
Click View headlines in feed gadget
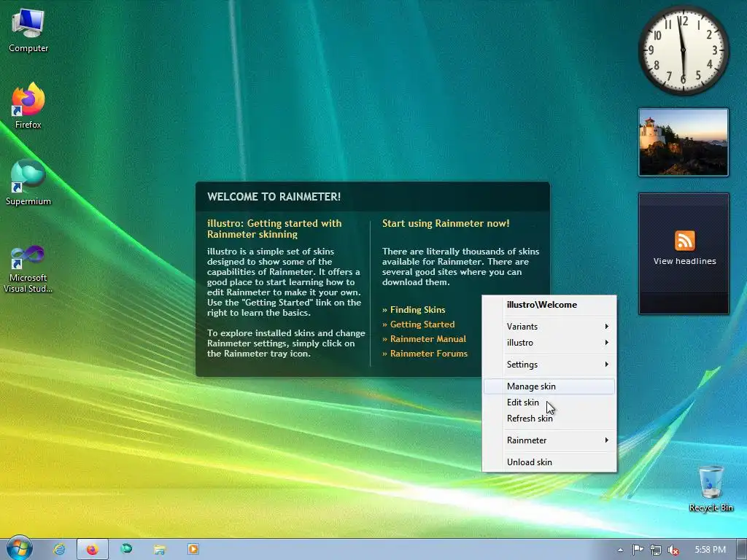point(684,261)
